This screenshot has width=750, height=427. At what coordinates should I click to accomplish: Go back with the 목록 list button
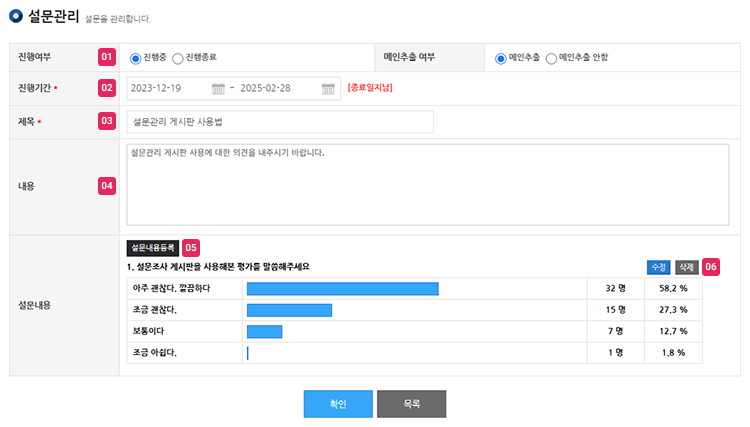pyautogui.click(x=411, y=404)
